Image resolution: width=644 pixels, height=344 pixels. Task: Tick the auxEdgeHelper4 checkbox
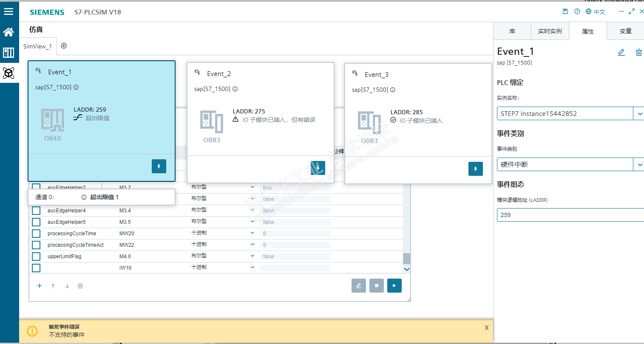coord(36,211)
